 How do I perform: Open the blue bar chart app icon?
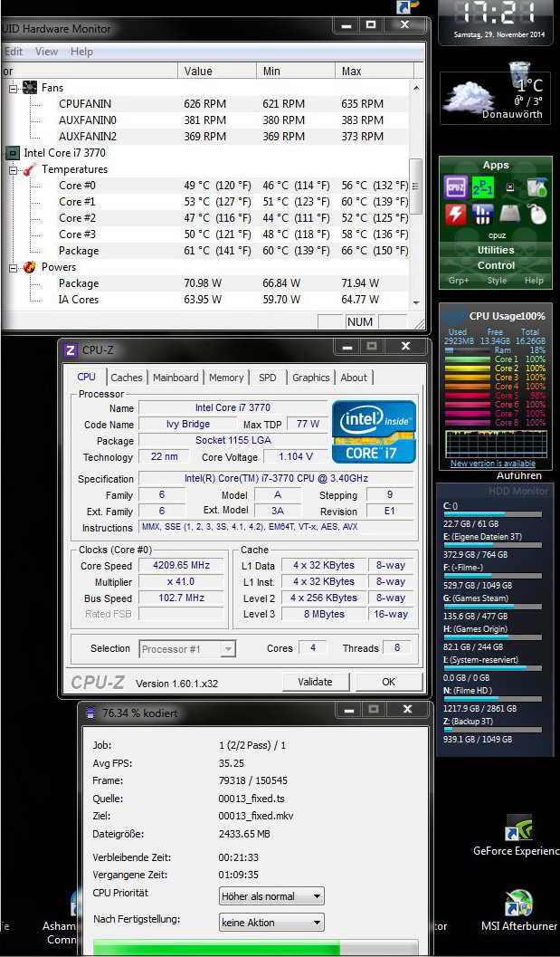coord(482,214)
